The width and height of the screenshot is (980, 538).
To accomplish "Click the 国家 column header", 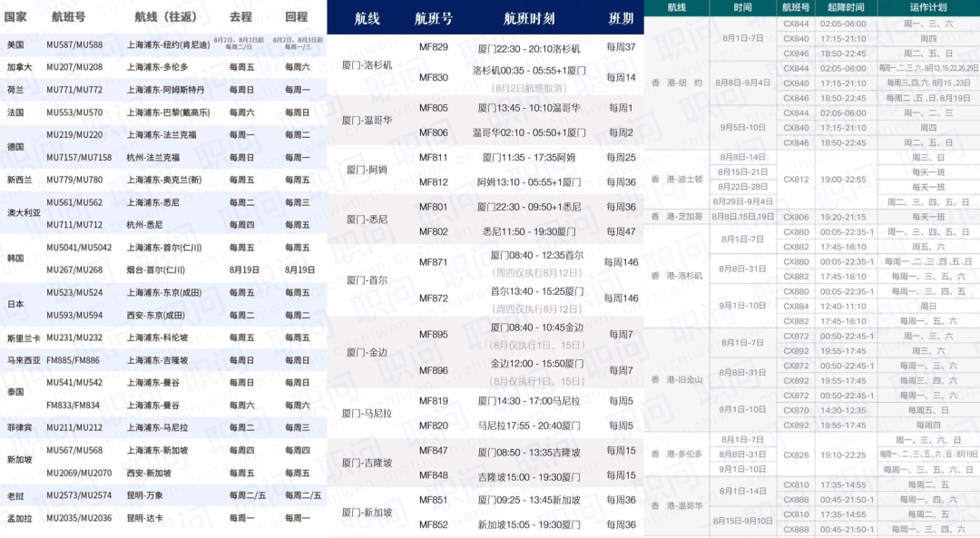I will [15, 17].
